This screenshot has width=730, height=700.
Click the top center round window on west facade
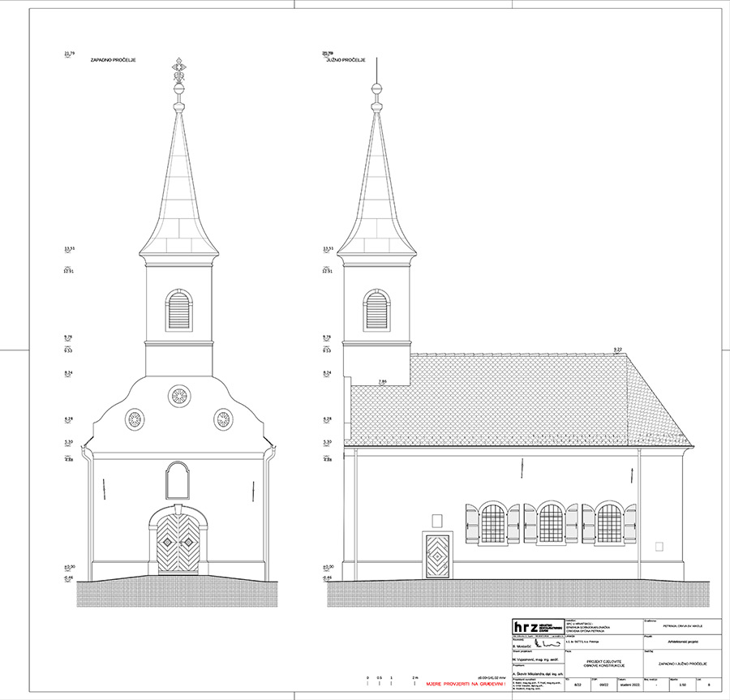178,397
